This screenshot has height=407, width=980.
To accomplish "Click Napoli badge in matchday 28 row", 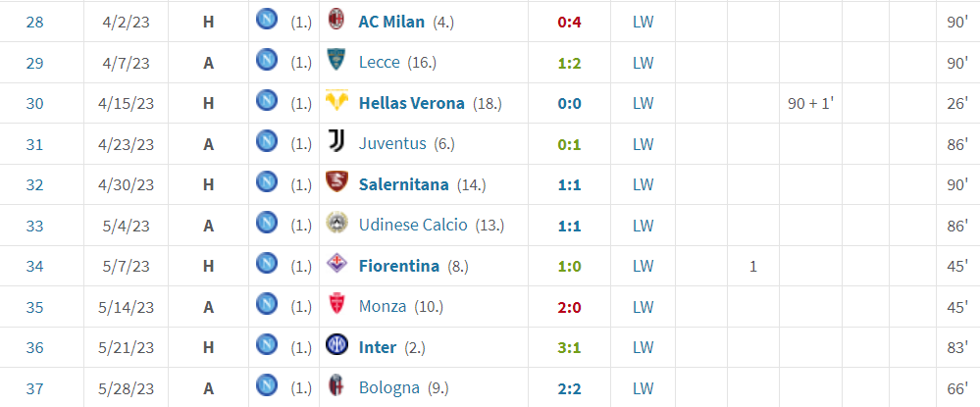I will pyautogui.click(x=267, y=19).
